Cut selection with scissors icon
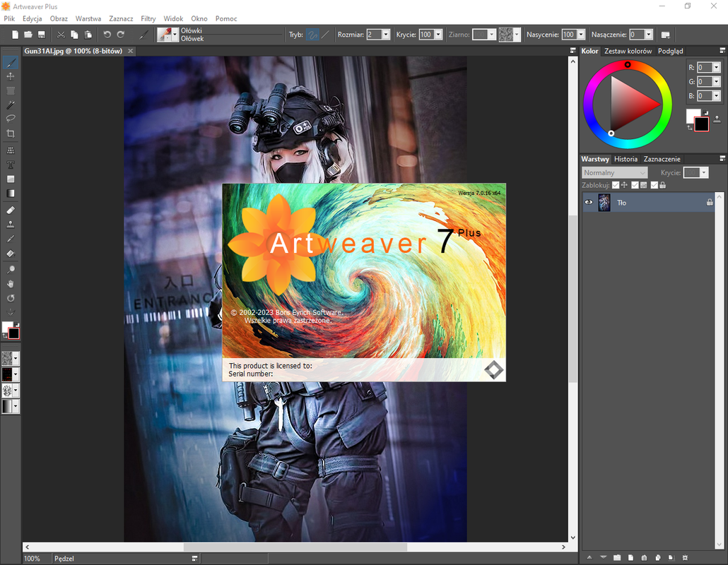Image resolution: width=728 pixels, height=565 pixels. pos(61,35)
